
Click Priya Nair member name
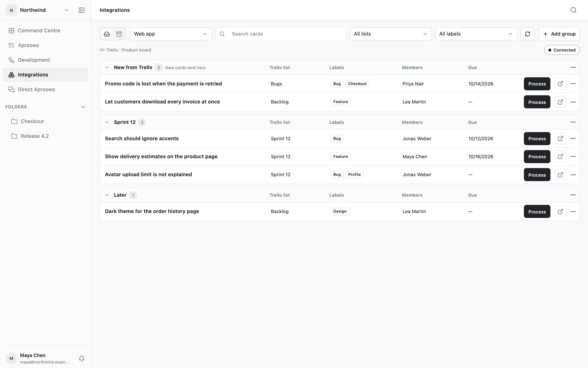pyautogui.click(x=413, y=84)
